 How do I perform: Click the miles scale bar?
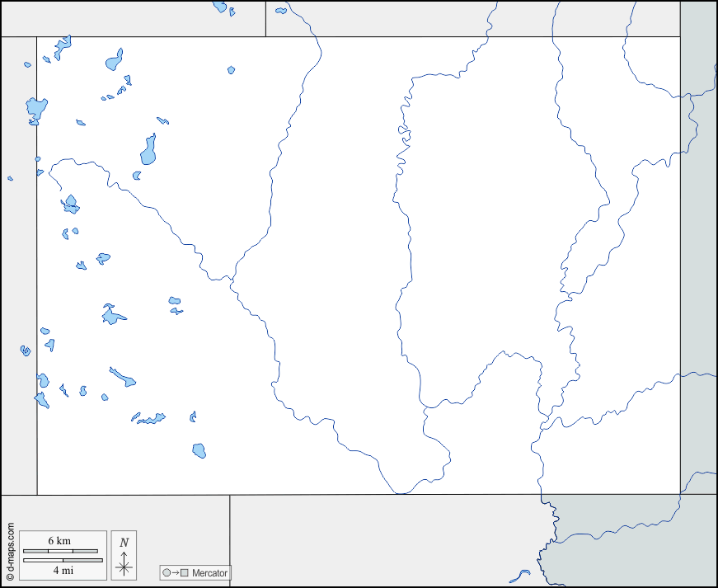(x=63, y=560)
